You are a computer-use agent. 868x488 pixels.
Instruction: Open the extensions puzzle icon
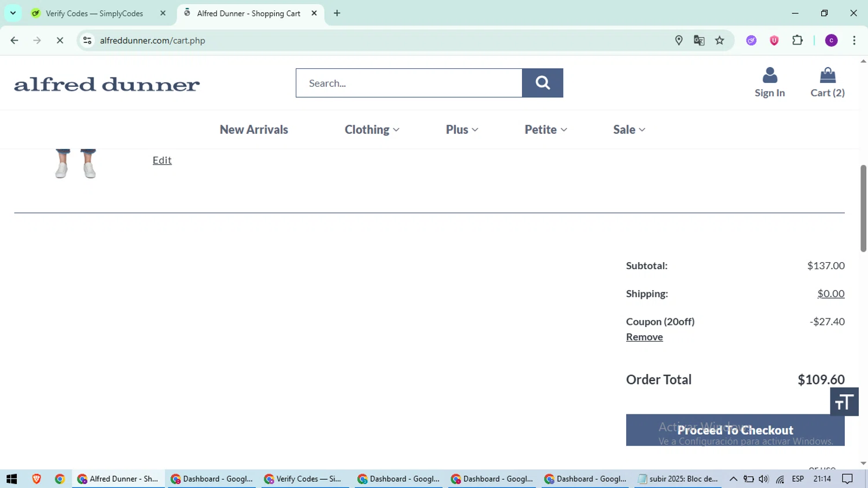797,41
